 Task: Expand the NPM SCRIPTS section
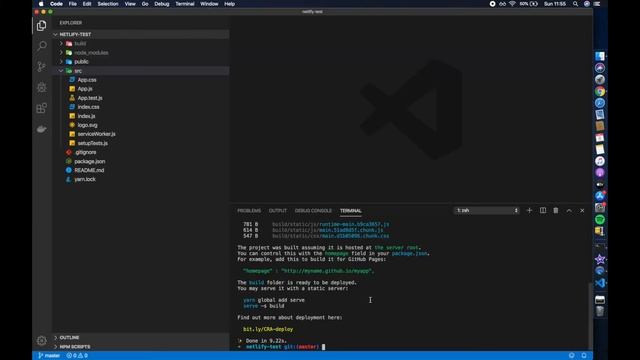click(141, 347)
